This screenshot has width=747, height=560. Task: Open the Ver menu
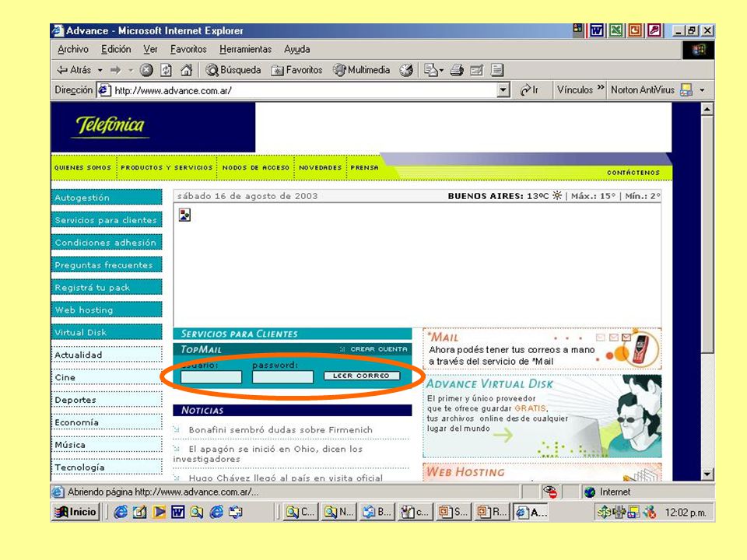[150, 49]
